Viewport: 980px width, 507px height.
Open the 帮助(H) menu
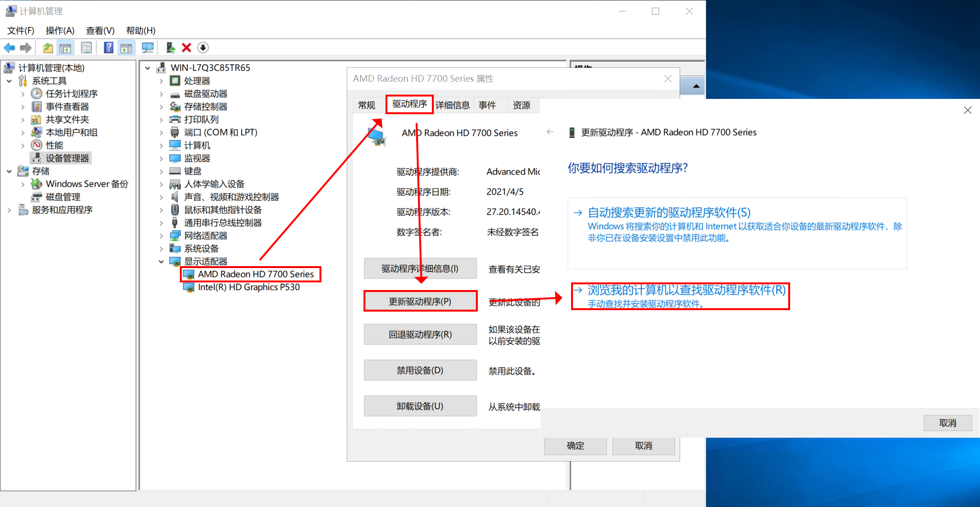pos(141,31)
